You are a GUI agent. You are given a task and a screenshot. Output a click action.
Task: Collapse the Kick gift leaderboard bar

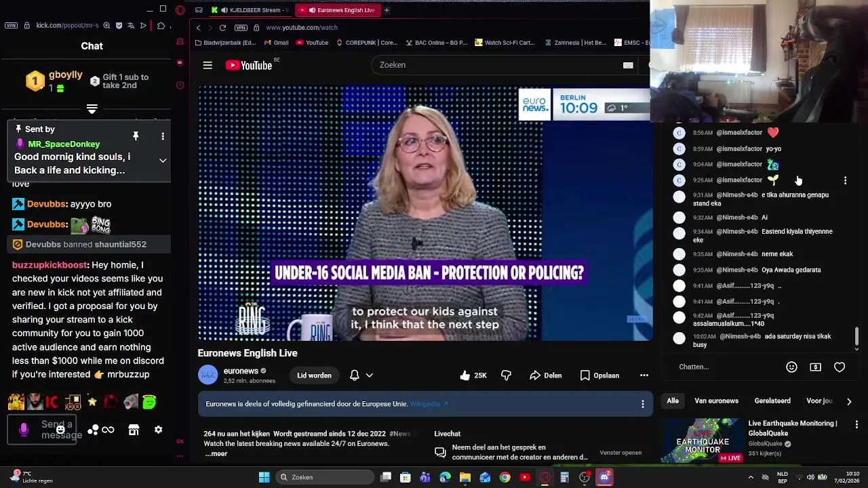[92, 108]
